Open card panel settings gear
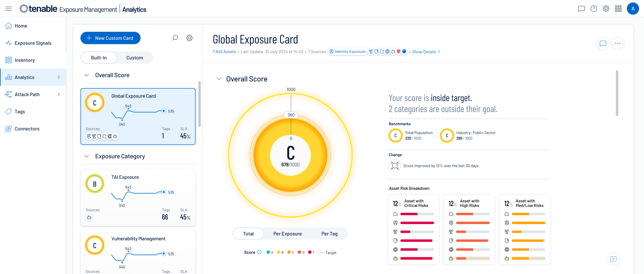This screenshot has width=644, height=274. (x=189, y=38)
